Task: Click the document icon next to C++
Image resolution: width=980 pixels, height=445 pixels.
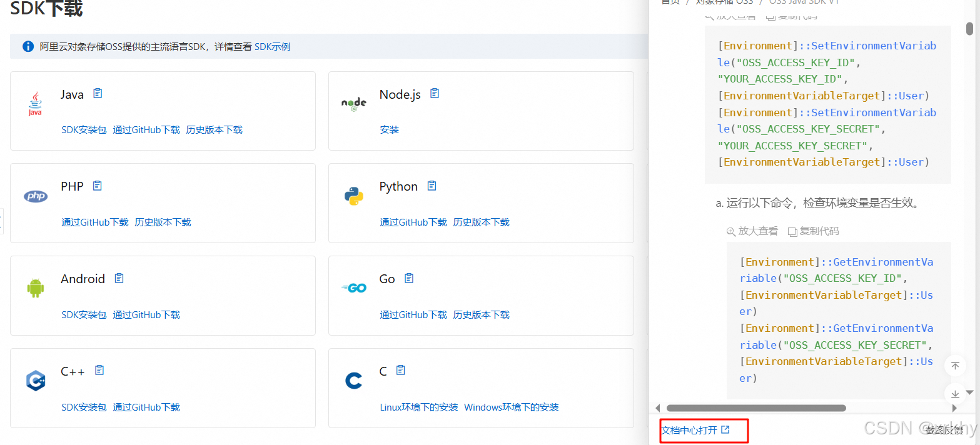Action: point(99,370)
